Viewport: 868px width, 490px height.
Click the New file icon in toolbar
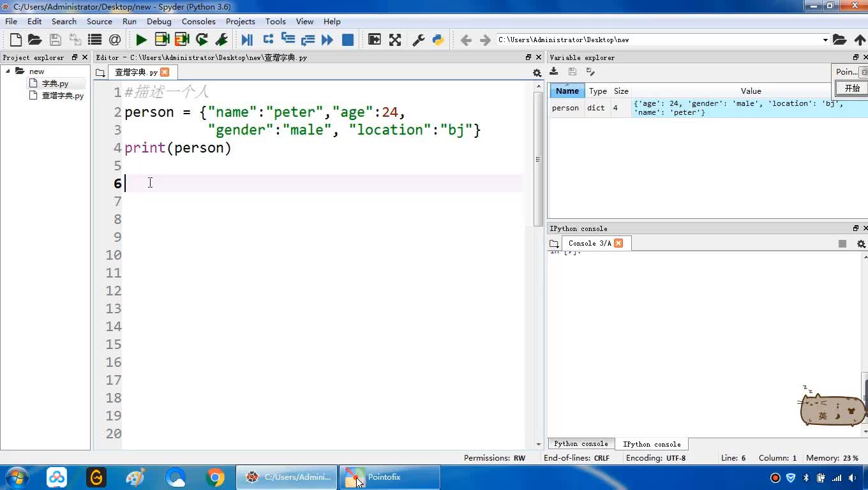[16, 40]
